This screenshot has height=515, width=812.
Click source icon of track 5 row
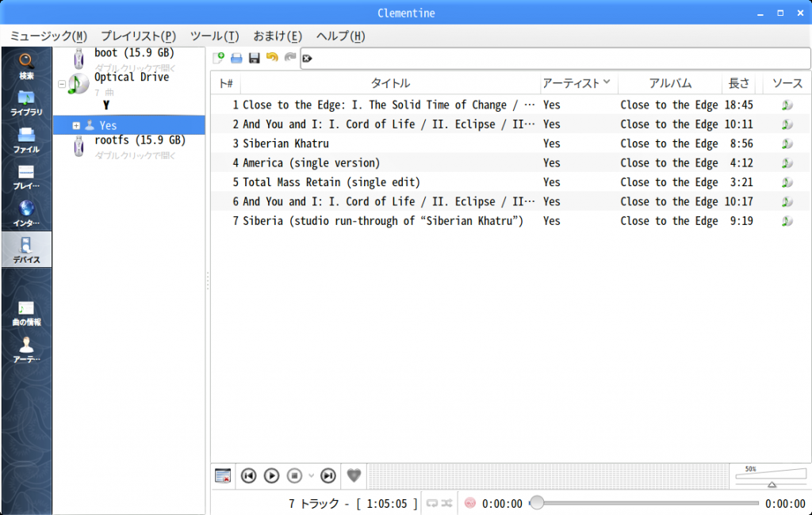click(x=787, y=182)
